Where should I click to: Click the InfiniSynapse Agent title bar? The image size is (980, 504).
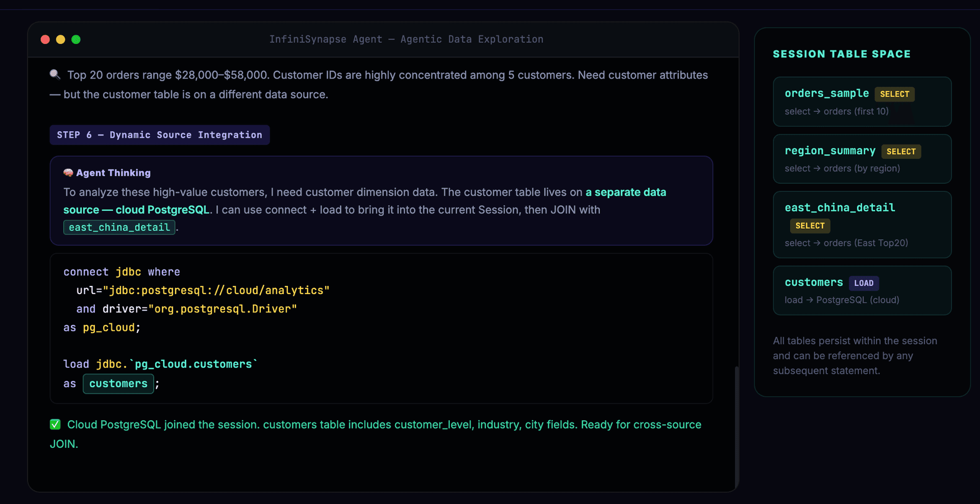coord(406,39)
